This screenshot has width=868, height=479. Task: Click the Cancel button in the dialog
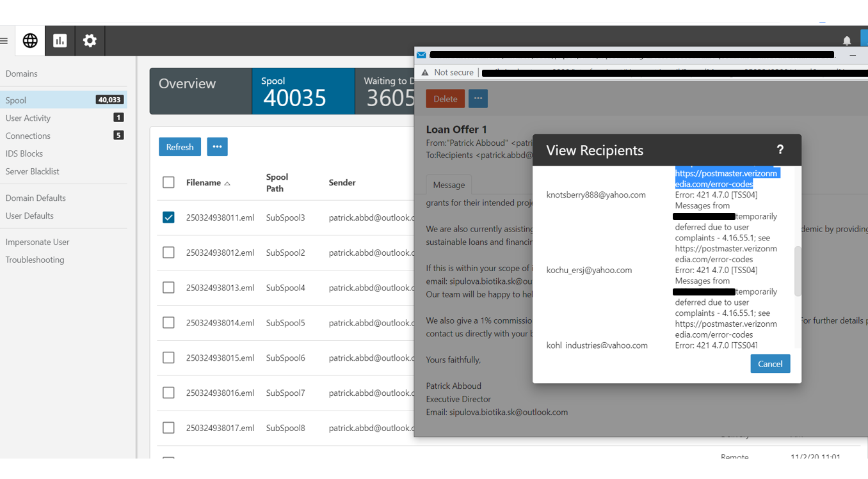[770, 364]
